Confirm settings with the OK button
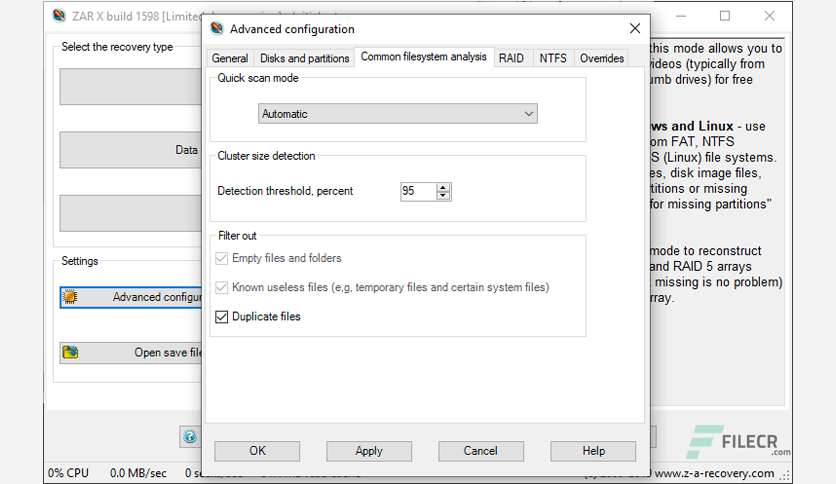 [257, 451]
